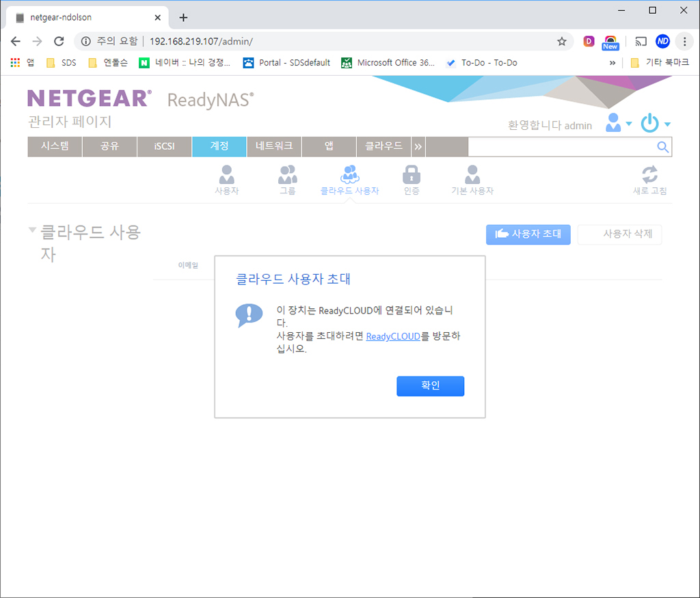Open the admin user profile icon
The width and height of the screenshot is (700, 598).
tap(613, 123)
